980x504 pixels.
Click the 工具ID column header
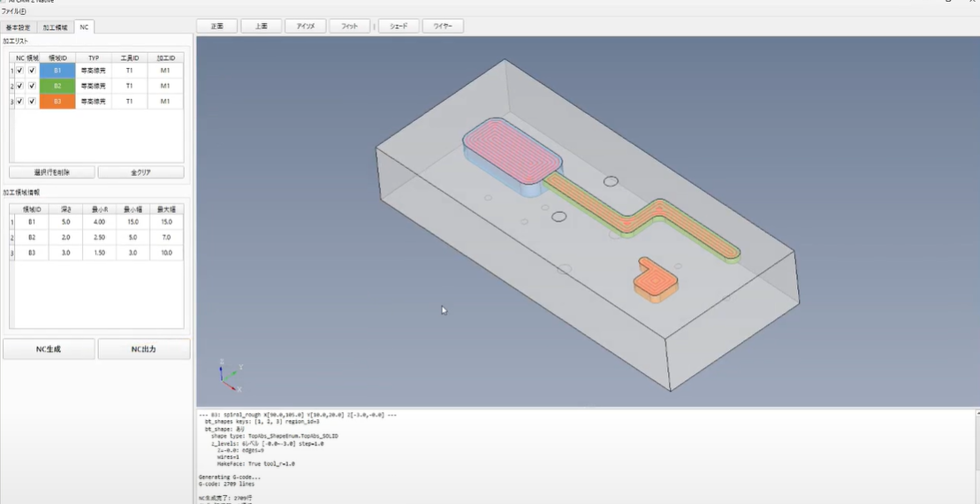[x=129, y=58]
